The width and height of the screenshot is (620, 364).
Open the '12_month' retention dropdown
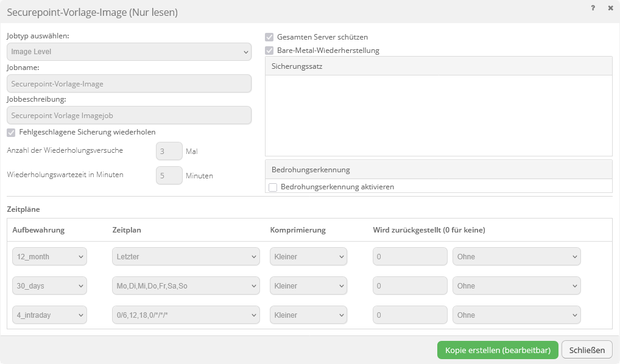pyautogui.click(x=49, y=257)
